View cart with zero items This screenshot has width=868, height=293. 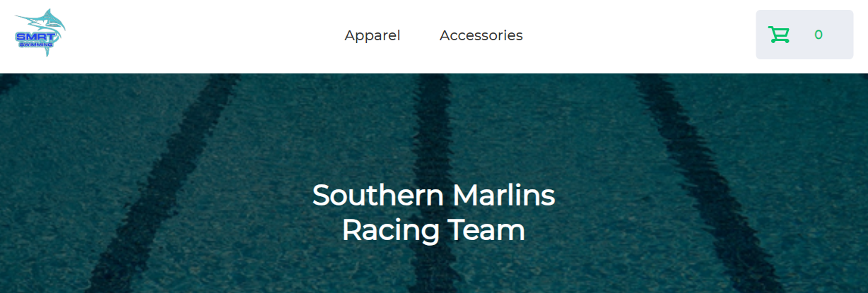(x=804, y=35)
